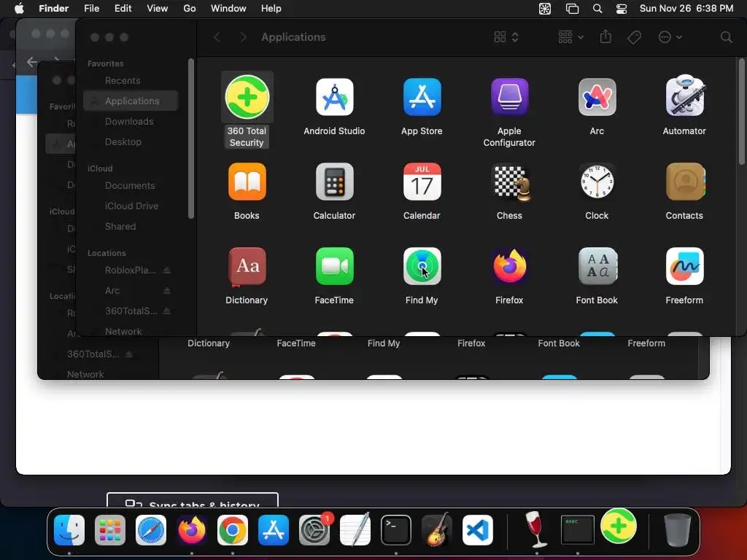Click the Finder search icon
747x560 pixels.
pyautogui.click(x=726, y=37)
